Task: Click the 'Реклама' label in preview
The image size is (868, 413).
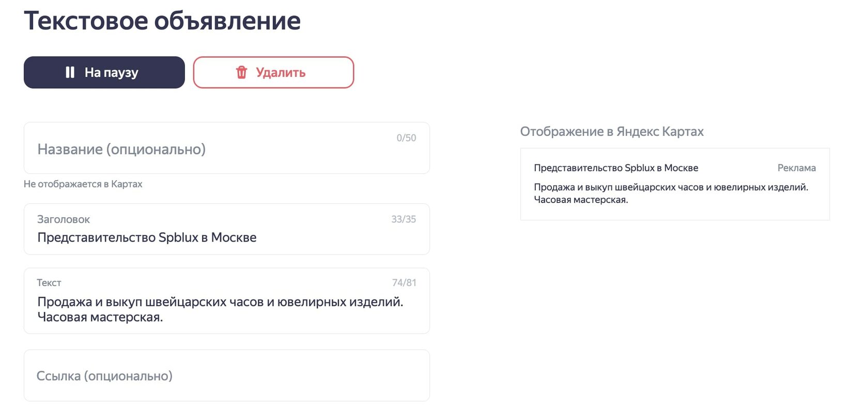Action: click(797, 168)
